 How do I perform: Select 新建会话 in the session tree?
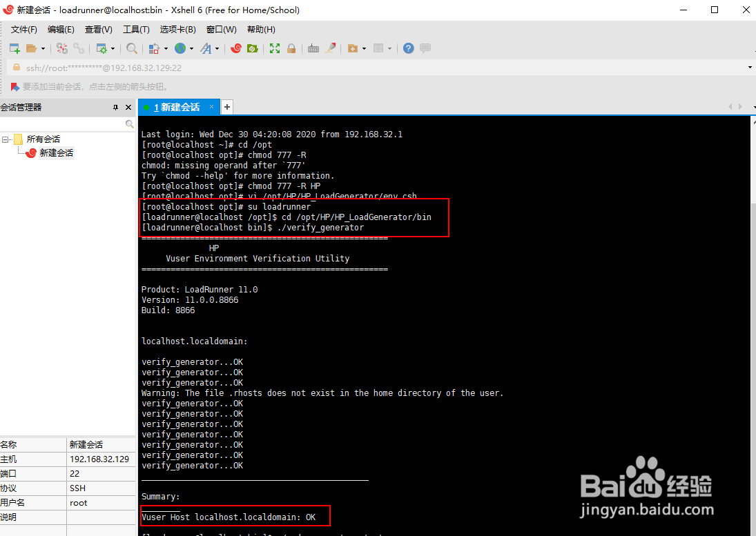57,153
